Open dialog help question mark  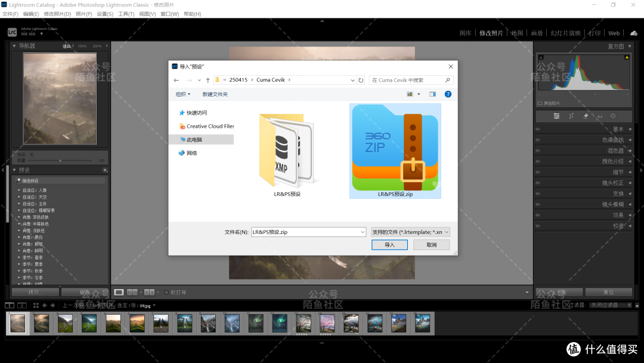point(448,94)
